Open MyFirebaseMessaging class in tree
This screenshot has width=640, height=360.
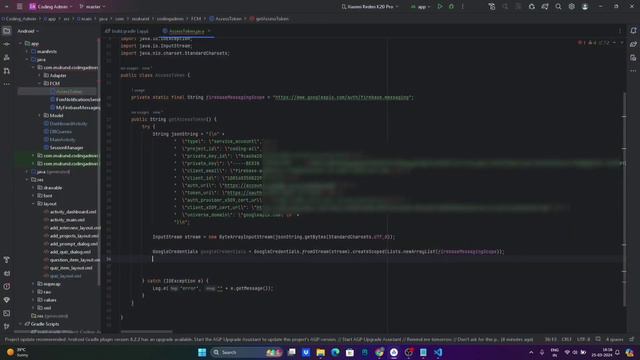[x=75, y=107]
